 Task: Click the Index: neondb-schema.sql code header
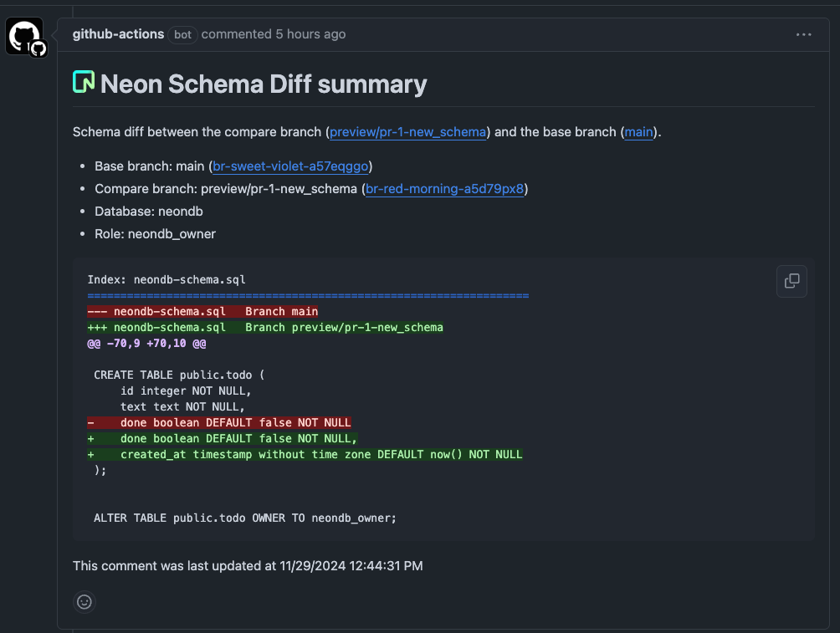click(x=167, y=279)
